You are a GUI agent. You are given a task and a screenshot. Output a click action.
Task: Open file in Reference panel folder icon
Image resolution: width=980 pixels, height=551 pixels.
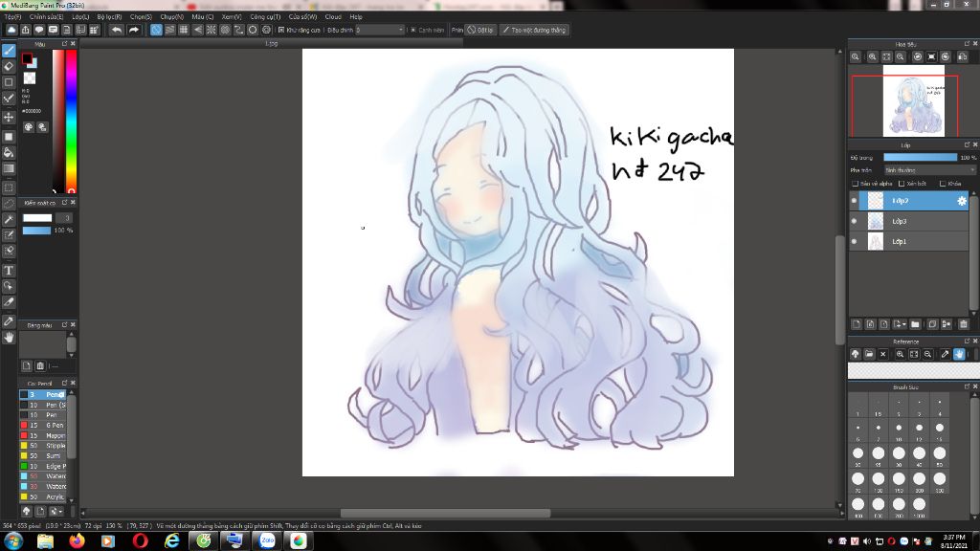[869, 354]
